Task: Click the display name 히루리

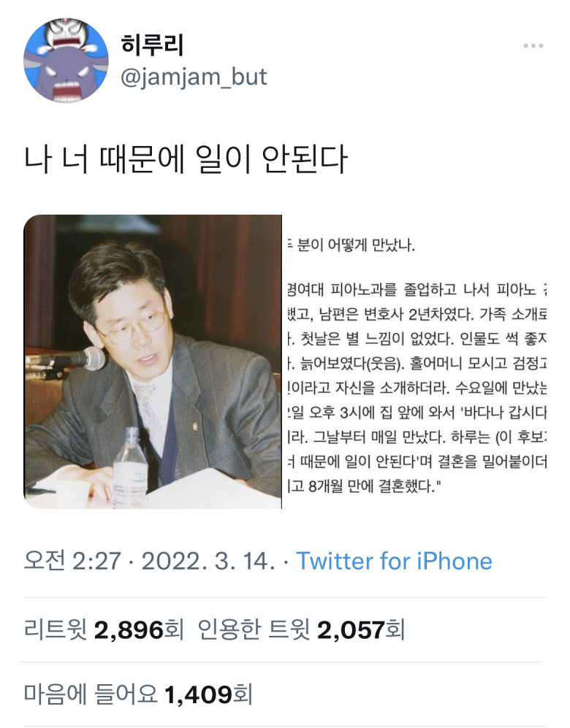Action: [x=152, y=45]
